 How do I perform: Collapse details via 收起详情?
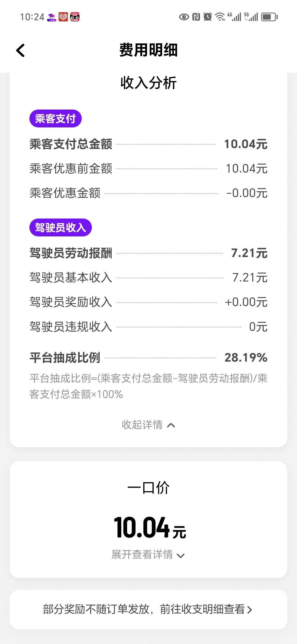pos(148,425)
